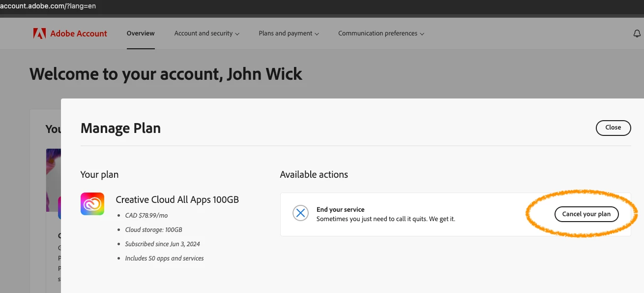This screenshot has width=644, height=293.
Task: Select the Creative Cloud All Apps 100GB text
Action: [x=177, y=199]
